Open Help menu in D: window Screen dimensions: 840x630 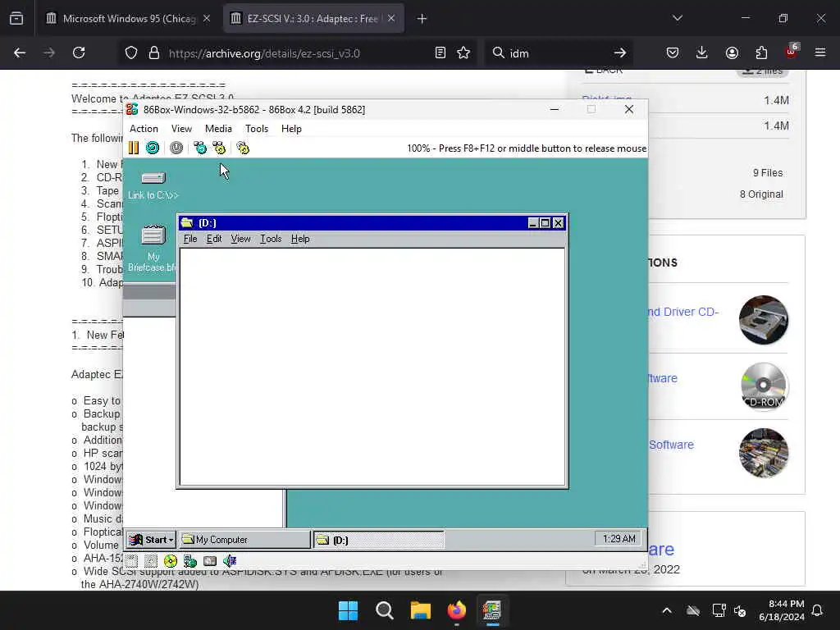[x=300, y=239]
